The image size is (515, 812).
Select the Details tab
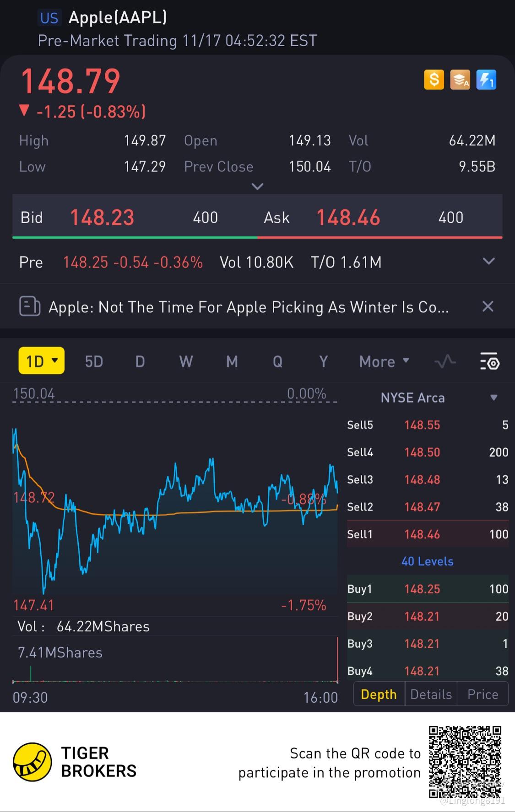431,694
